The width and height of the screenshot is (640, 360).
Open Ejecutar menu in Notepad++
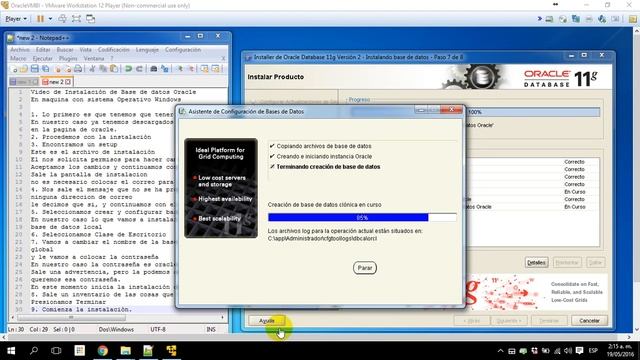(x=42, y=58)
